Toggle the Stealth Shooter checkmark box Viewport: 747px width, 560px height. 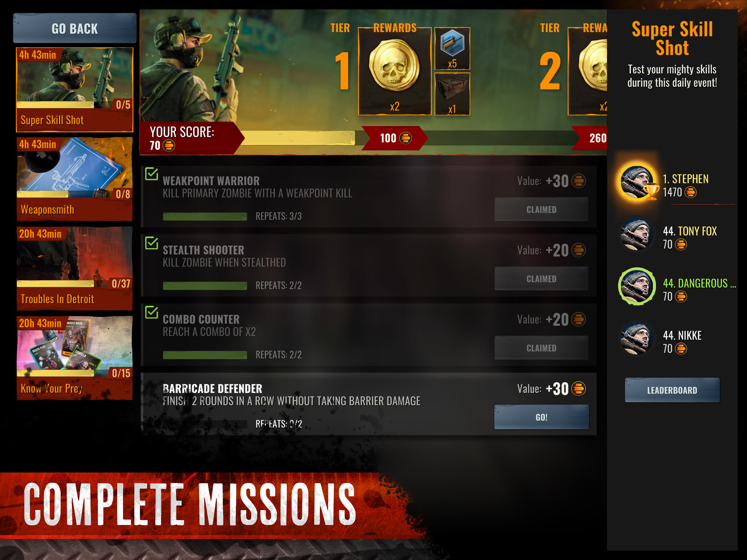pos(152,243)
